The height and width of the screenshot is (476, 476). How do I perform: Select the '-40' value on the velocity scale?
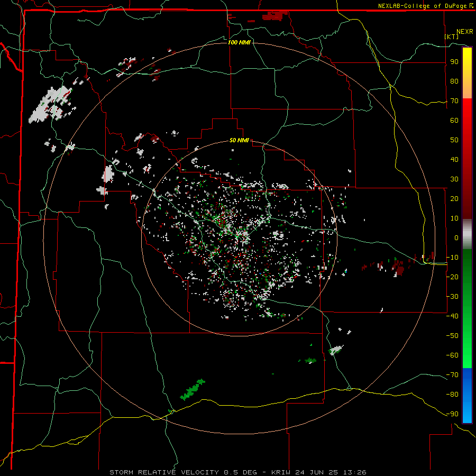tap(452, 316)
